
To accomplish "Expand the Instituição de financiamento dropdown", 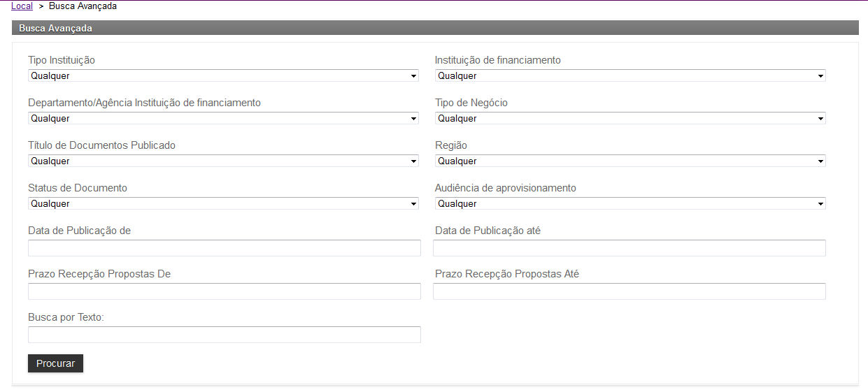I will 629,75.
